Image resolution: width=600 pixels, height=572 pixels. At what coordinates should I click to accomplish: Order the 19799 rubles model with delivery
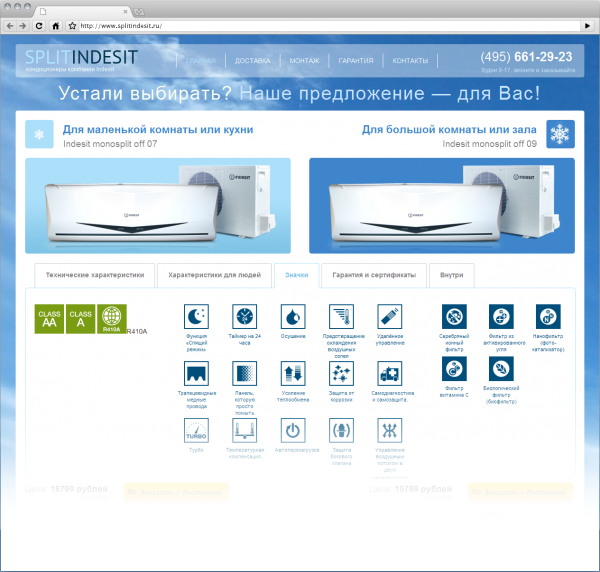[521, 492]
